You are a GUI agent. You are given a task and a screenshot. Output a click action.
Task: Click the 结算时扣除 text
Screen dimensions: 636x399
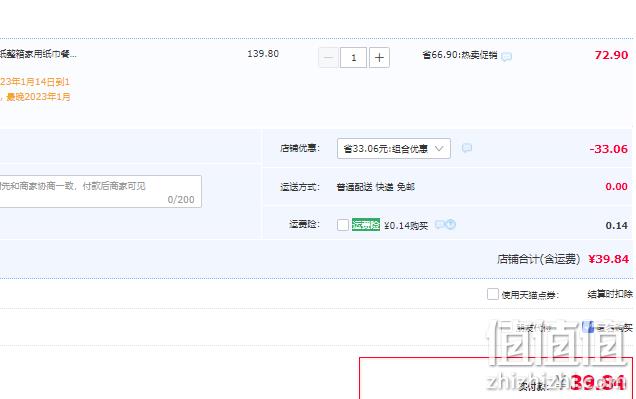point(610,294)
